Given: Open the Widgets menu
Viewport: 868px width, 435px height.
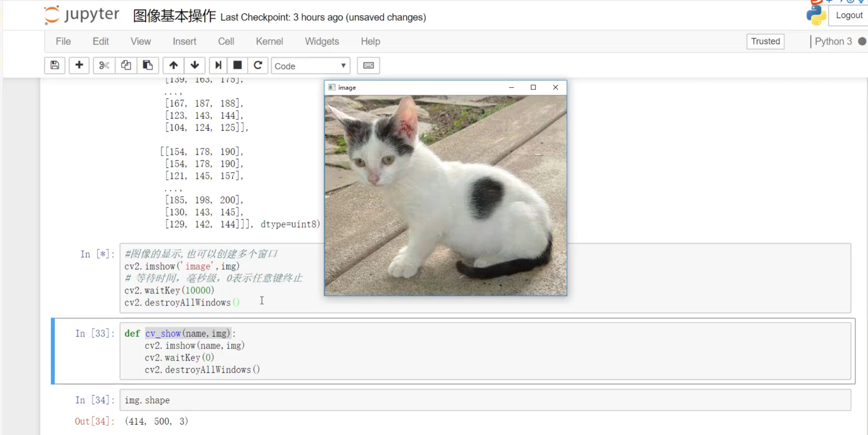Looking at the screenshot, I should point(321,41).
